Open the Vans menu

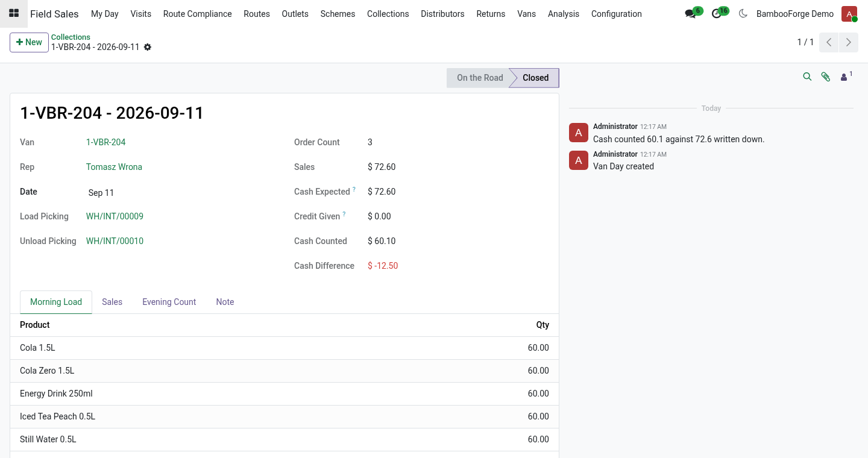pos(527,14)
